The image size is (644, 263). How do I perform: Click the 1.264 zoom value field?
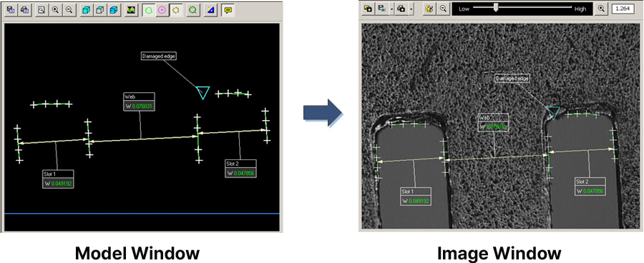click(x=623, y=9)
